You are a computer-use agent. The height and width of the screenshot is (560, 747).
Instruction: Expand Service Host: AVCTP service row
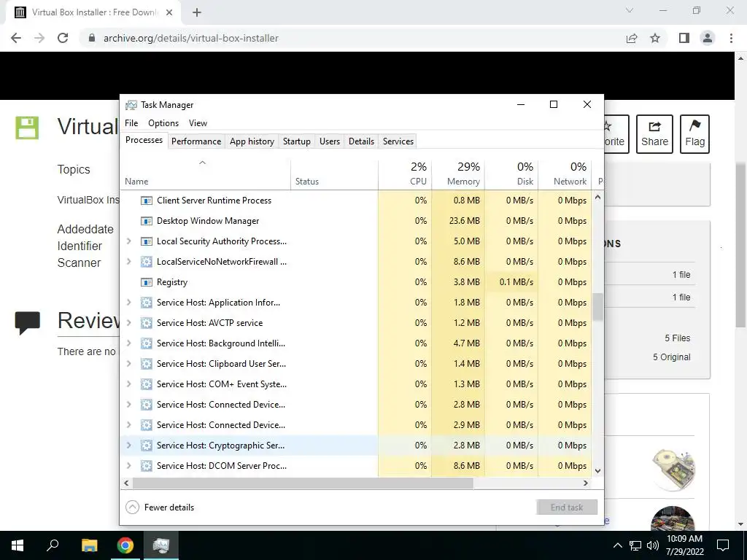point(128,323)
